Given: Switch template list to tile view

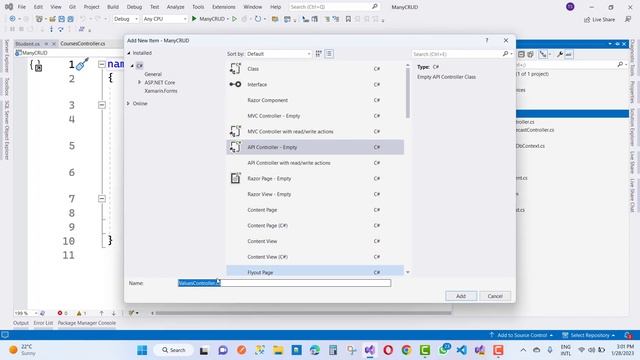Looking at the screenshot, I should click(x=319, y=53).
